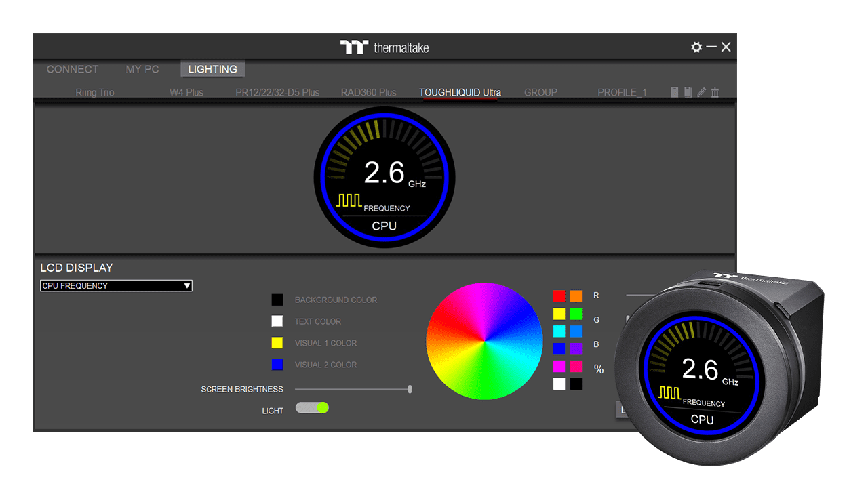Toggle the LIGHT switch off

312,407
